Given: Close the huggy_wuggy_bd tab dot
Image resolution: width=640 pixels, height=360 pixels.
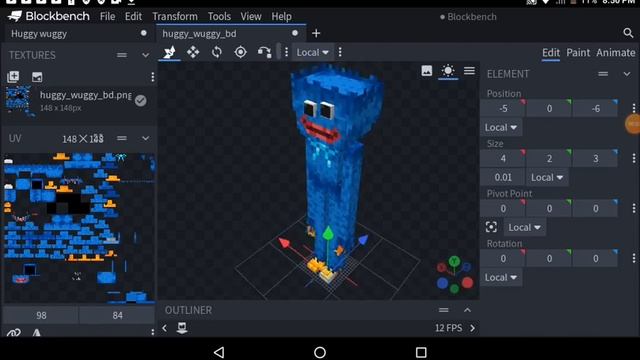Looking at the screenshot, I should pos(295,33).
